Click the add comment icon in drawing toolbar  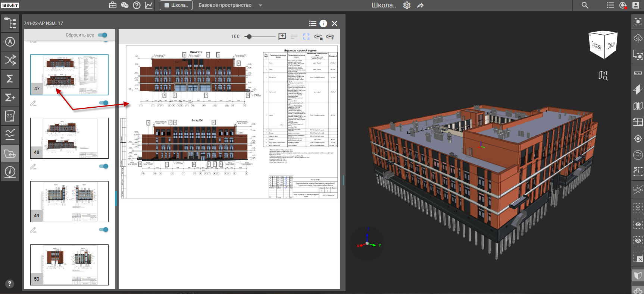coord(282,37)
